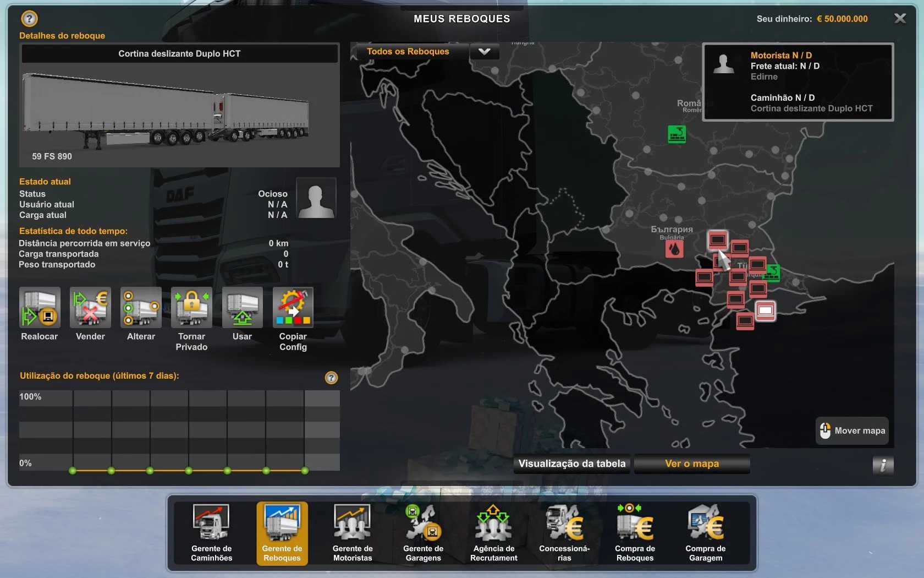Click the Vender trailer icon
Image resolution: width=924 pixels, height=578 pixels.
(90, 308)
